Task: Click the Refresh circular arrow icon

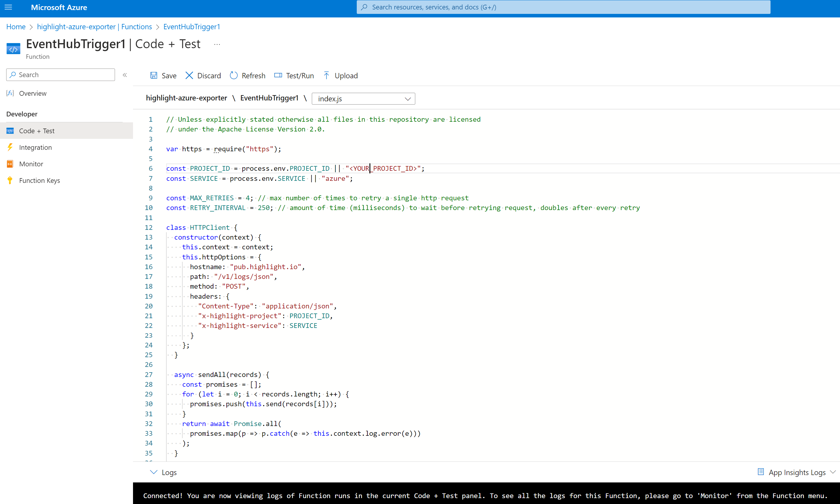Action: pos(234,75)
